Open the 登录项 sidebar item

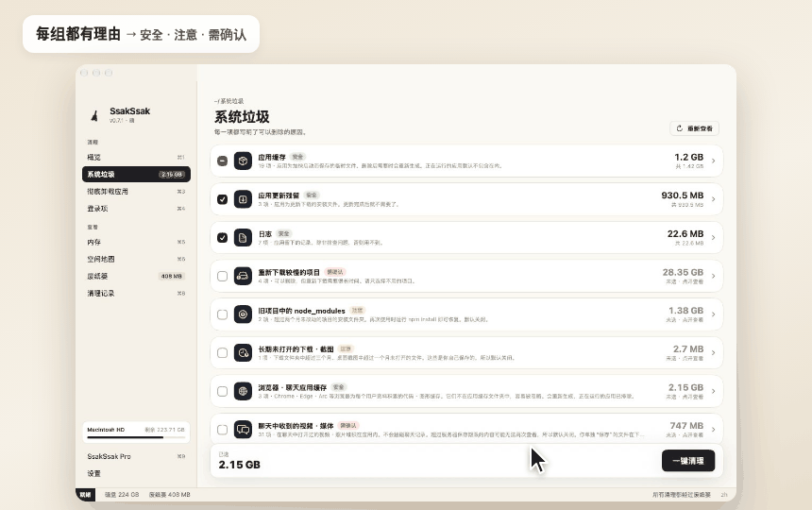coord(136,208)
